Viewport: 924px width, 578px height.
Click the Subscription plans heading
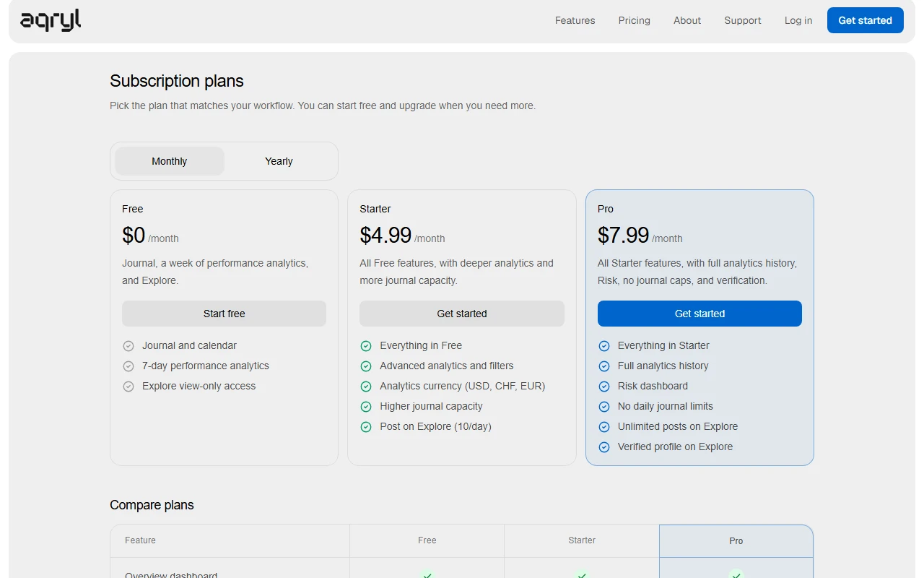(x=177, y=81)
